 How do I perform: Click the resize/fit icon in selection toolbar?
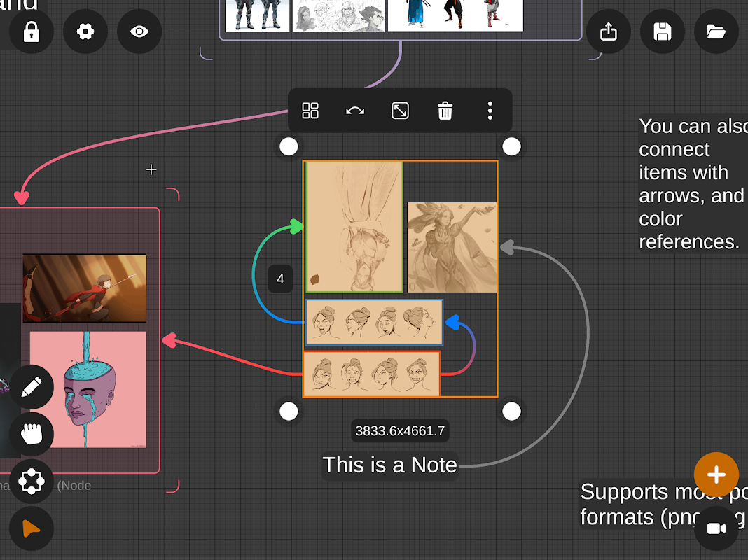[x=400, y=111]
